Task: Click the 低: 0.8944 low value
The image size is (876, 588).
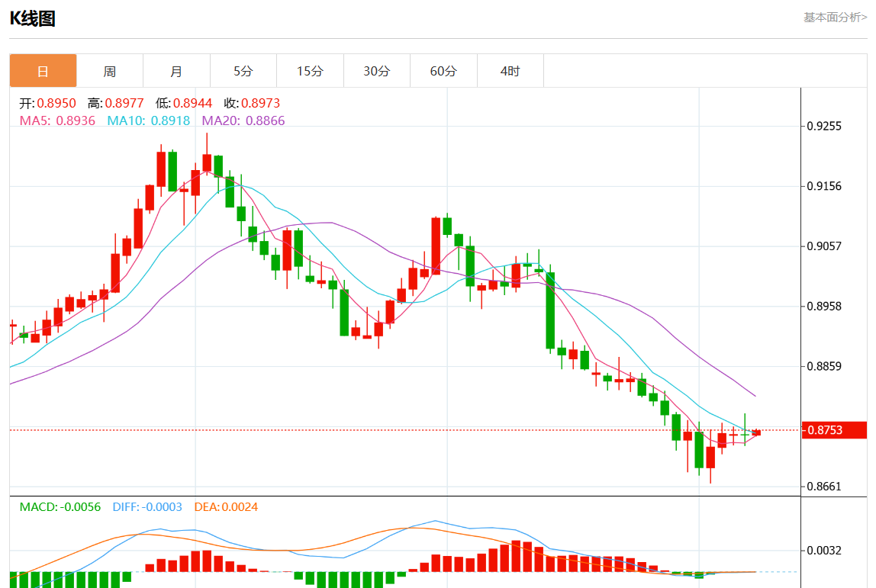Action: (x=184, y=103)
